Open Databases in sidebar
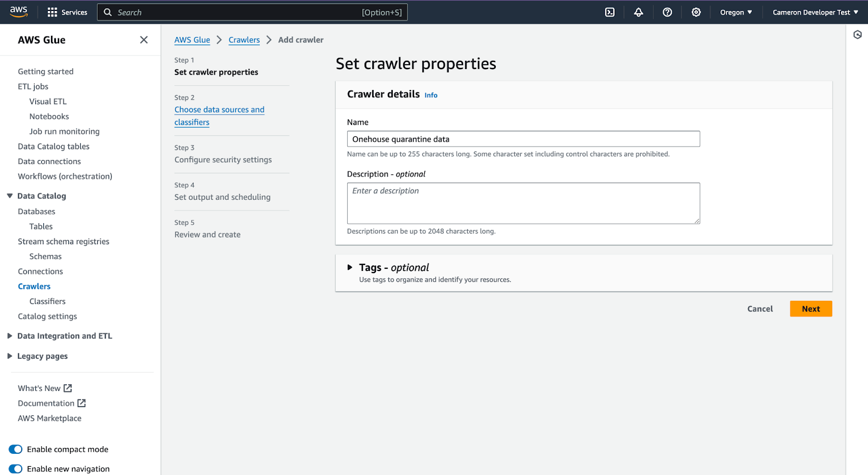Viewport: 868px width, 475px height. click(x=36, y=212)
